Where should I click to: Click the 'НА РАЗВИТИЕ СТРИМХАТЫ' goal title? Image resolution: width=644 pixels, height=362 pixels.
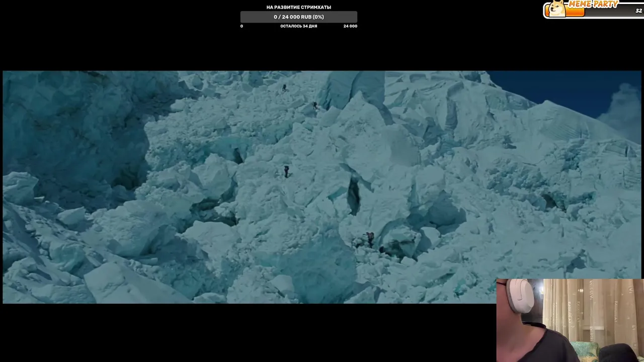[x=299, y=7]
